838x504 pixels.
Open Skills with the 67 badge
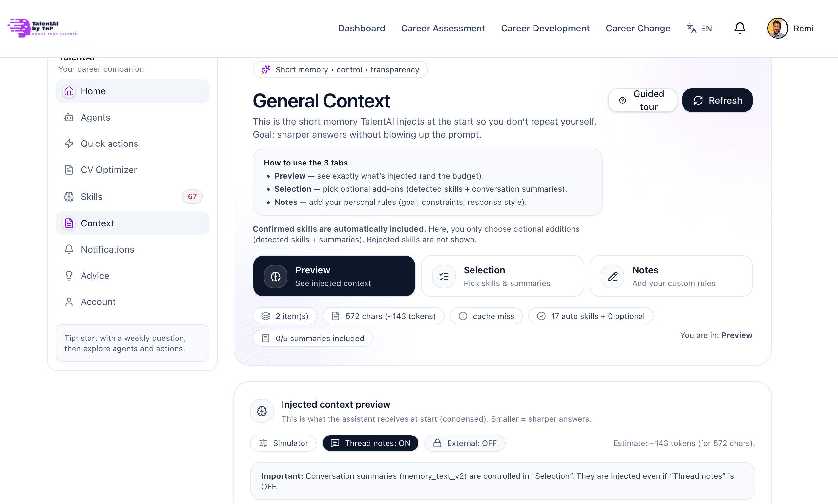(x=92, y=197)
